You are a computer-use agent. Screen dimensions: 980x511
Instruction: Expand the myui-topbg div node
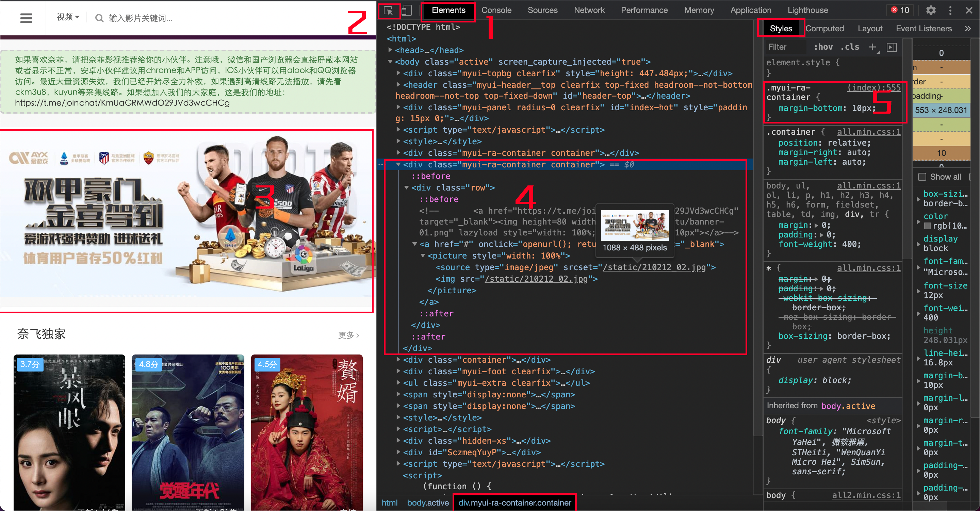398,73
